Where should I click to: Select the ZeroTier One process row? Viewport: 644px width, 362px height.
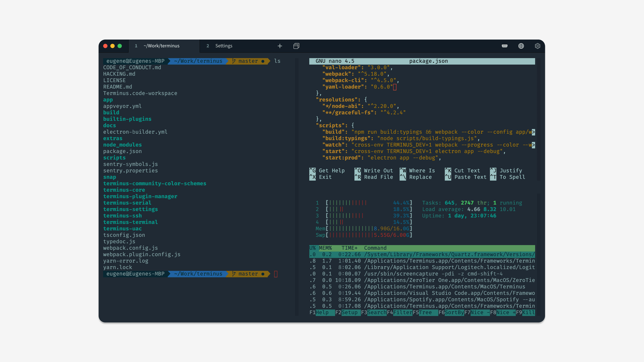point(422,280)
